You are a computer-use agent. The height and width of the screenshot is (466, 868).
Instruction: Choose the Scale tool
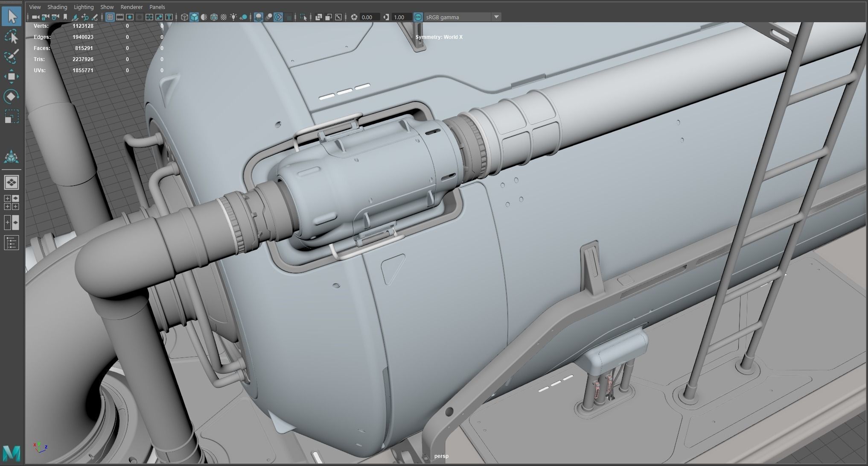[12, 117]
